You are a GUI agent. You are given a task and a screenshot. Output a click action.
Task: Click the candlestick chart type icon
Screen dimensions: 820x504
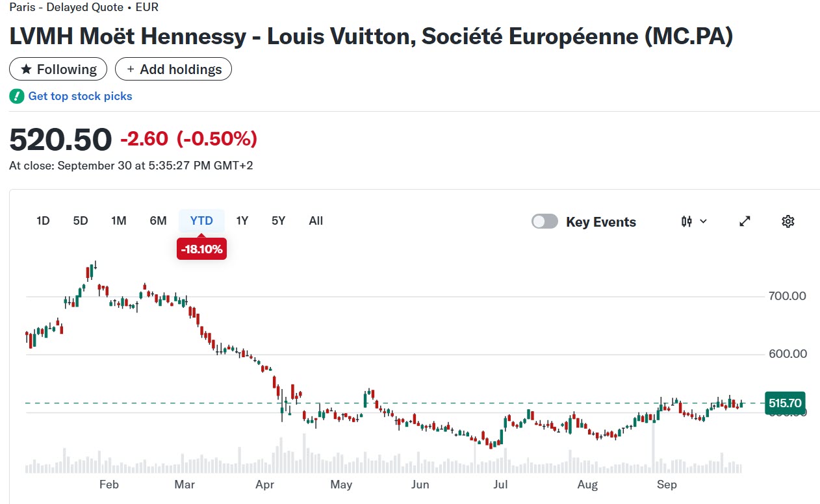[687, 221]
